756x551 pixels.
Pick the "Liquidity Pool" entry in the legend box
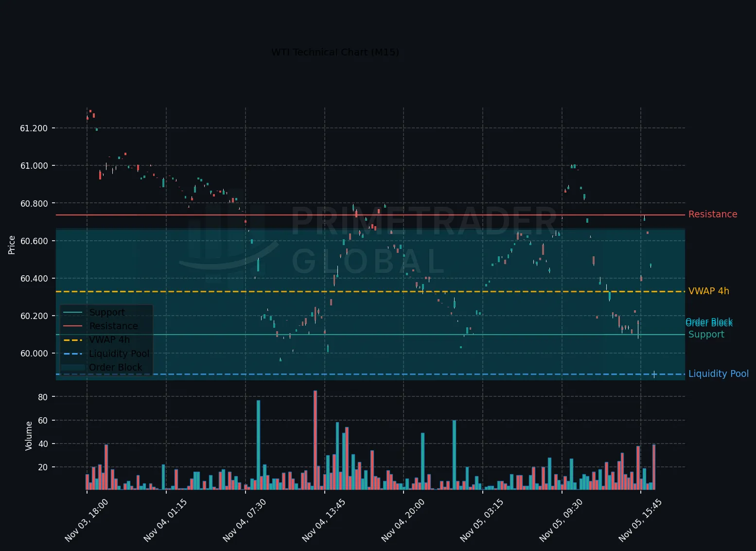coord(119,354)
